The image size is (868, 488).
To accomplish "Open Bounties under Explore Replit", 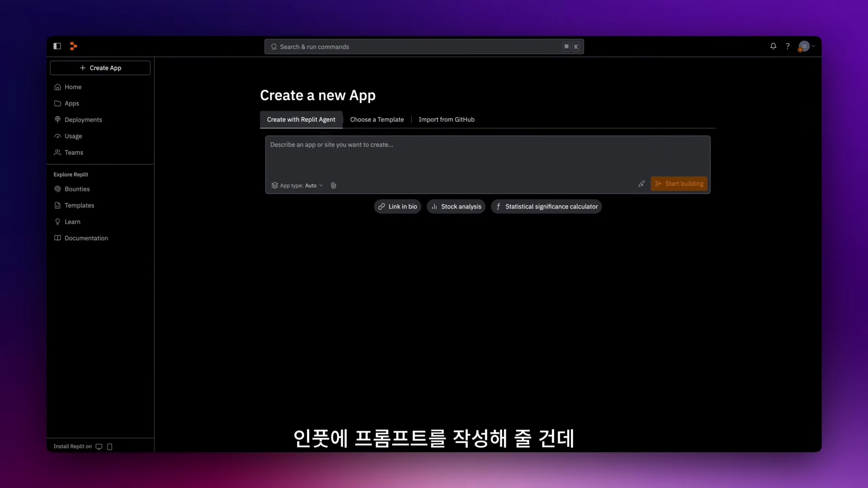I will click(x=100, y=189).
